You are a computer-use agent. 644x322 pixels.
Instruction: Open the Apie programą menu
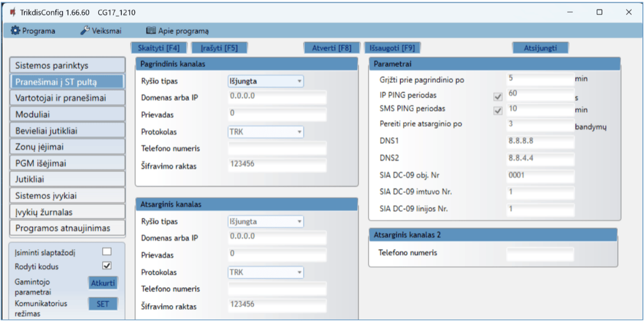(x=178, y=31)
